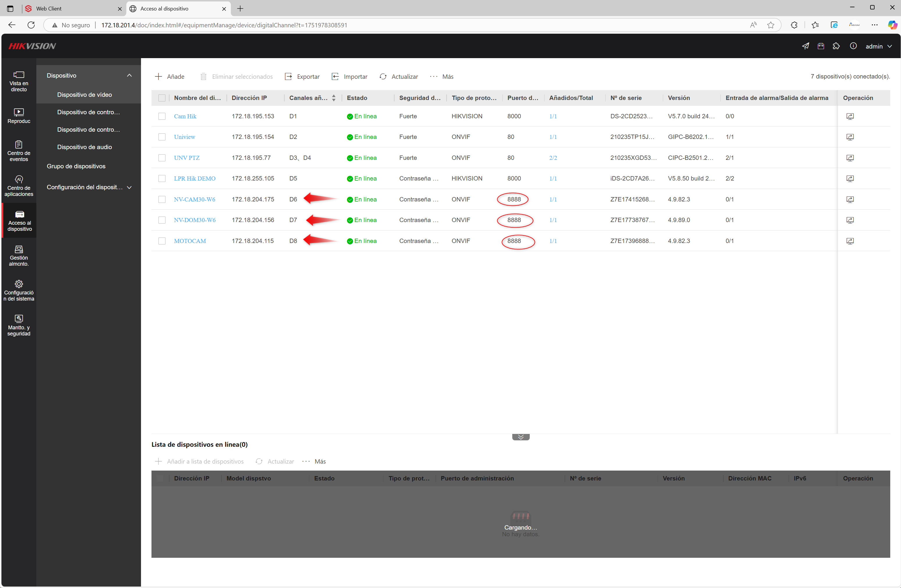Open Reproduc playback section
Image resolution: width=901 pixels, height=588 pixels.
pos(19,116)
